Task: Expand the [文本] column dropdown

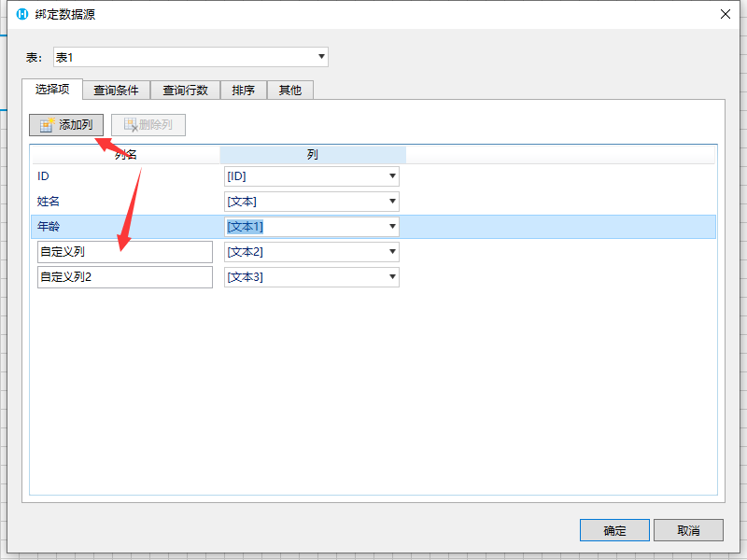Action: point(392,202)
